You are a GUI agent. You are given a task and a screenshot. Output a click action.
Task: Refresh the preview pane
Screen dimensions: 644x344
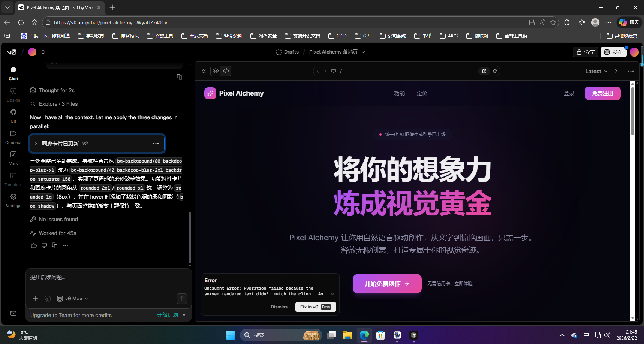[495, 71]
